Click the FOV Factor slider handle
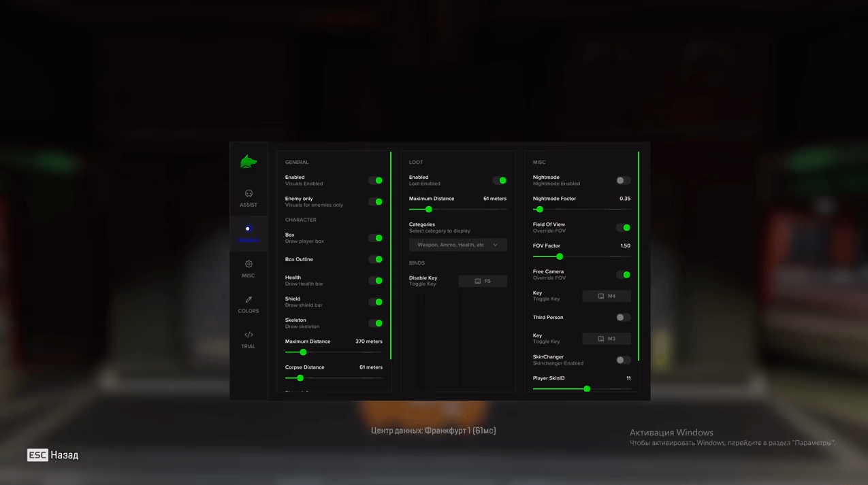This screenshot has width=868, height=485. [x=560, y=256]
